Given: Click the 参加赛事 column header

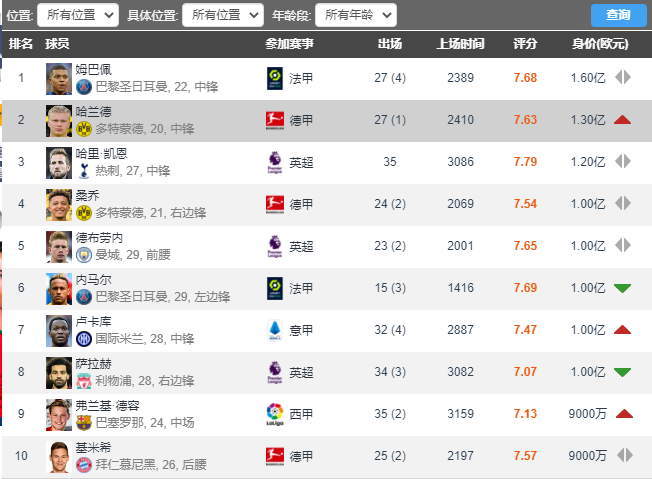Looking at the screenshot, I should pos(289,44).
